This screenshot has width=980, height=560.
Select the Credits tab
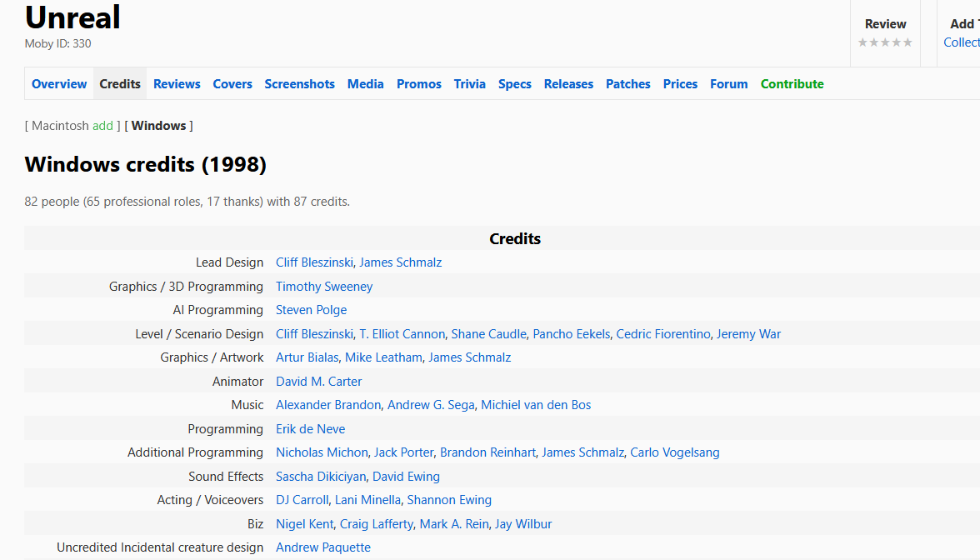pos(120,83)
